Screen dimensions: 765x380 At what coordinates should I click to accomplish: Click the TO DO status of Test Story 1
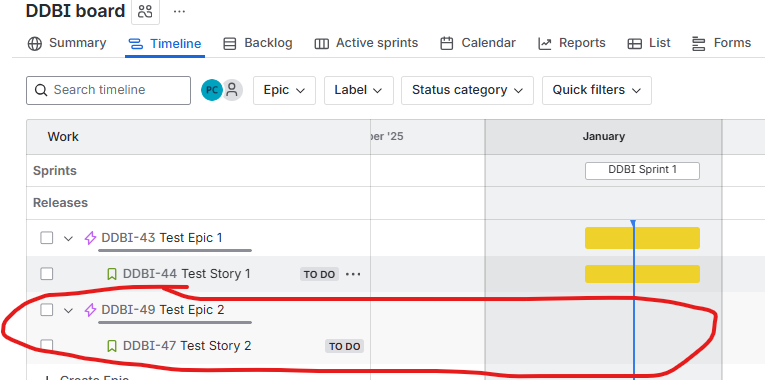click(x=319, y=275)
